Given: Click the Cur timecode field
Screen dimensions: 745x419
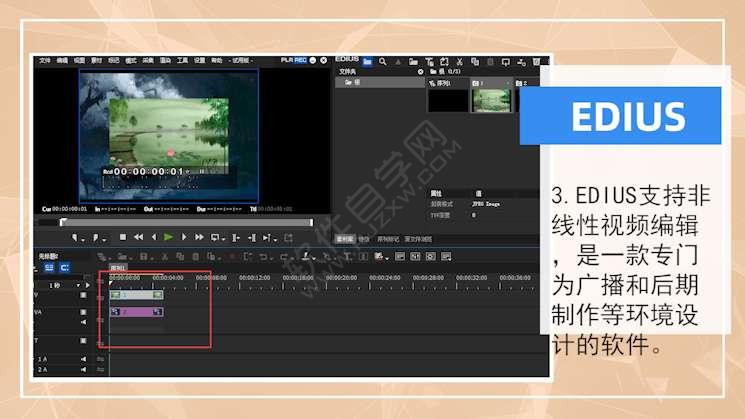Looking at the screenshot, I should click(x=65, y=209).
